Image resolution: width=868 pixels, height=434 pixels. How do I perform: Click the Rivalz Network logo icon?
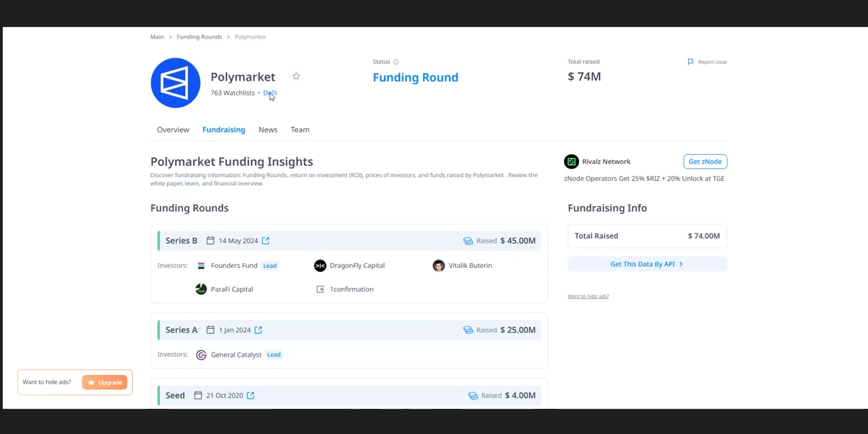pos(571,161)
